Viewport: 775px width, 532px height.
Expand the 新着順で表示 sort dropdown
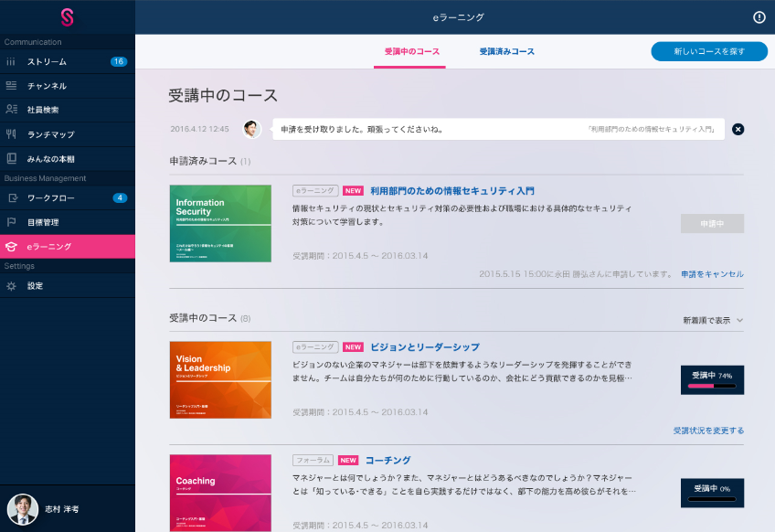(x=713, y=321)
